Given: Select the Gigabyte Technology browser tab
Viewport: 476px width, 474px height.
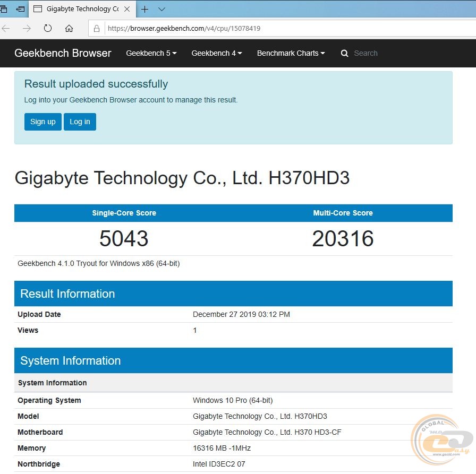Looking at the screenshot, I should (x=80, y=9).
